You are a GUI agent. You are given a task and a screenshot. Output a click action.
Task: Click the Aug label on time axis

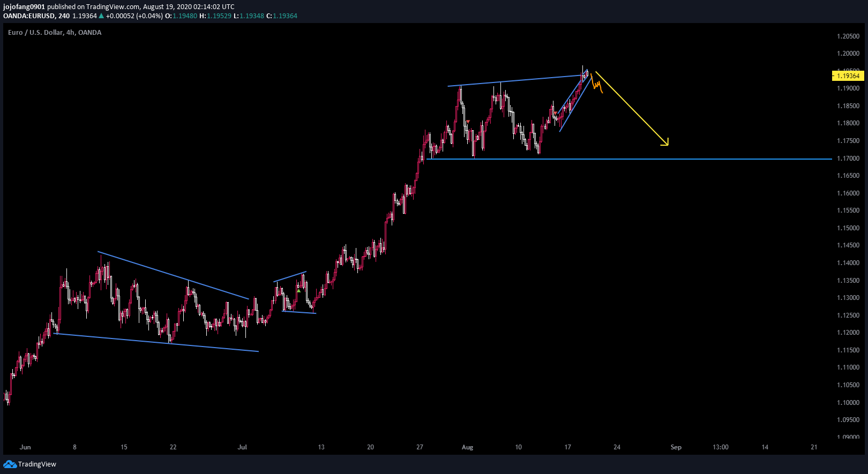[x=467, y=447]
